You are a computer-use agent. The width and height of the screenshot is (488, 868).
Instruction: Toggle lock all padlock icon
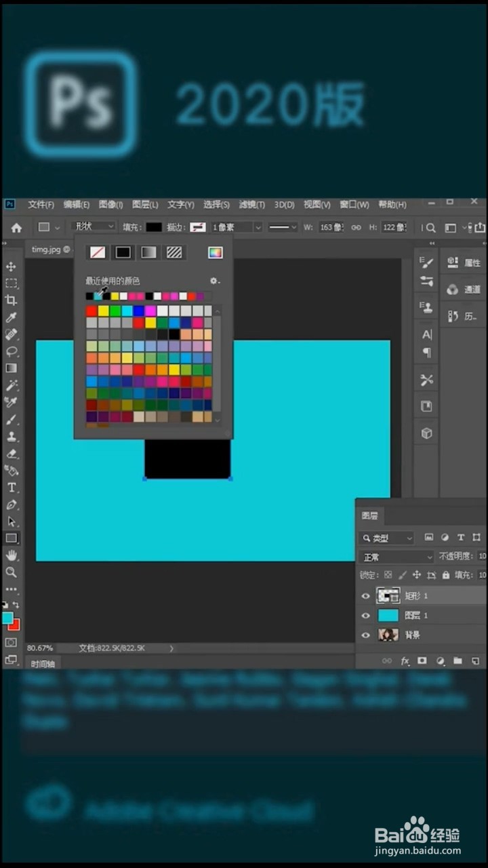pyautogui.click(x=445, y=575)
